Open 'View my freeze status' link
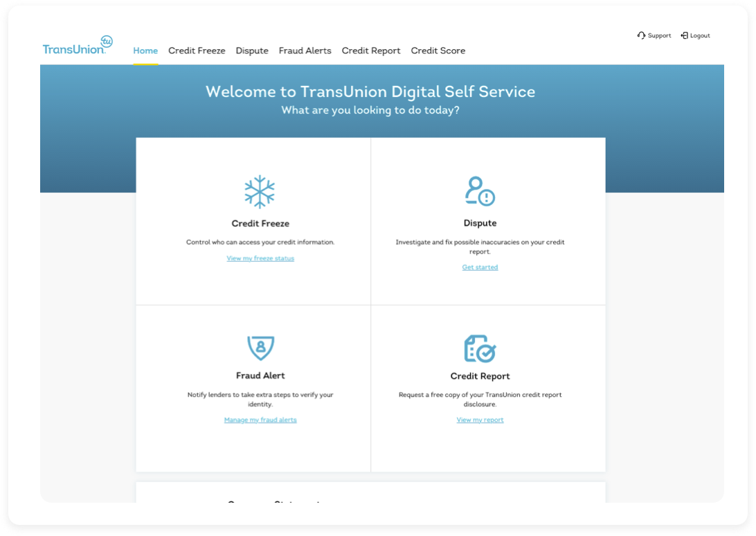 click(260, 258)
